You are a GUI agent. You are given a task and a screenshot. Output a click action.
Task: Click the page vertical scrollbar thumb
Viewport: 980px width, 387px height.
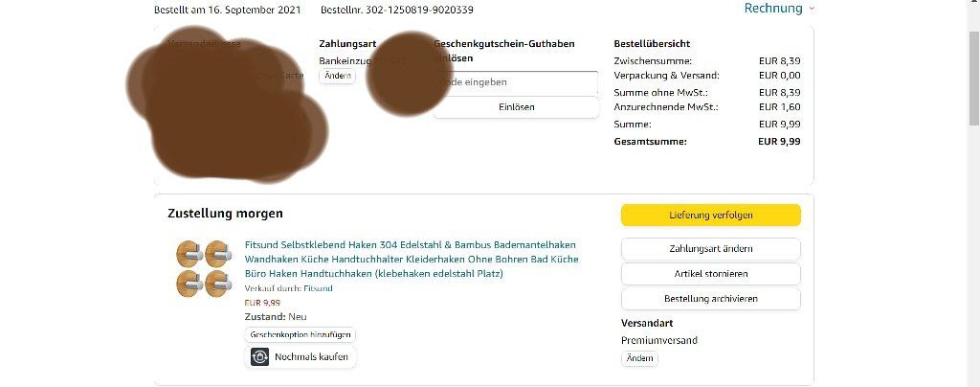coord(973,79)
